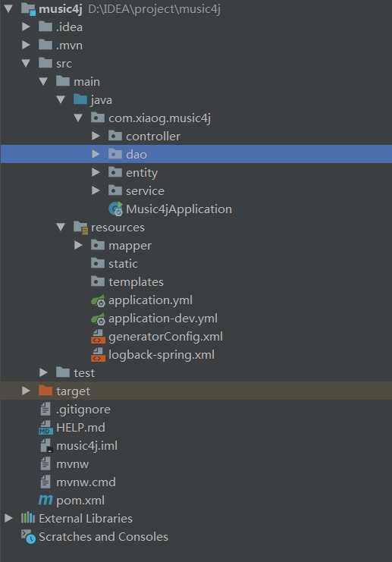
Task: Select logback-spring.xml file
Action: point(162,355)
